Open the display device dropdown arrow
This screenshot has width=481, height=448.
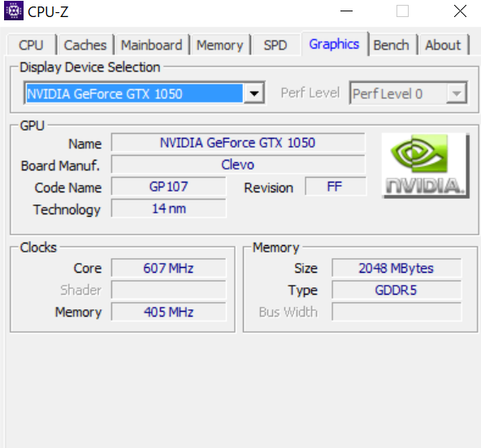click(254, 93)
